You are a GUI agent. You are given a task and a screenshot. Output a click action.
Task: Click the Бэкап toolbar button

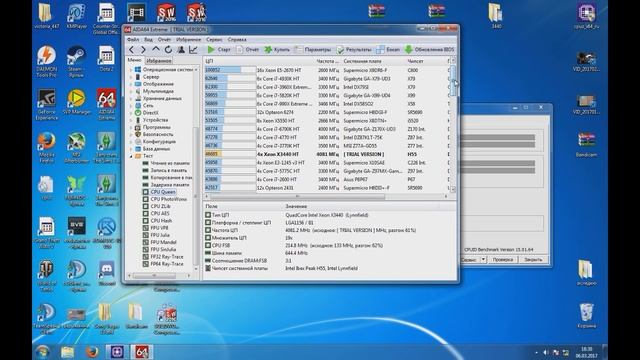point(388,50)
